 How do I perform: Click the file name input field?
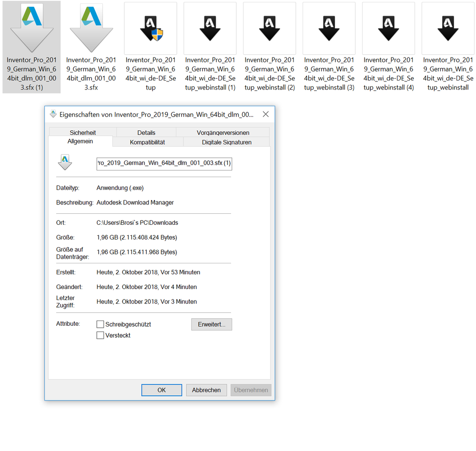pos(164,163)
